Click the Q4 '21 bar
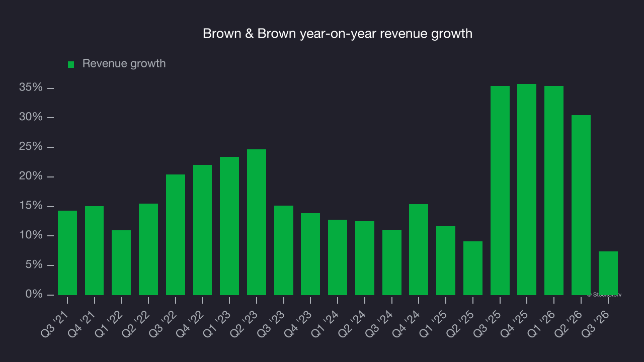Viewport: 644px width, 362px height. (95, 250)
